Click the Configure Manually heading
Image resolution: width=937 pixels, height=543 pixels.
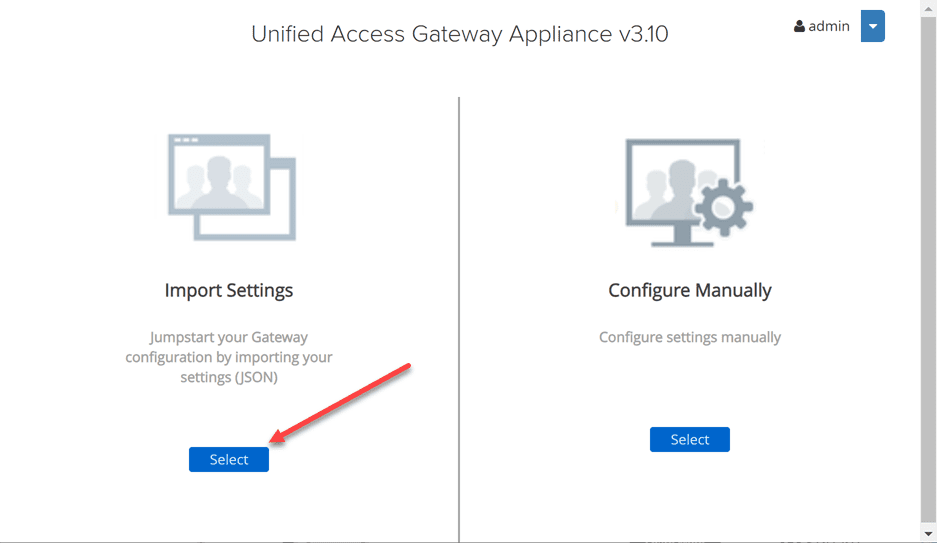coord(690,291)
